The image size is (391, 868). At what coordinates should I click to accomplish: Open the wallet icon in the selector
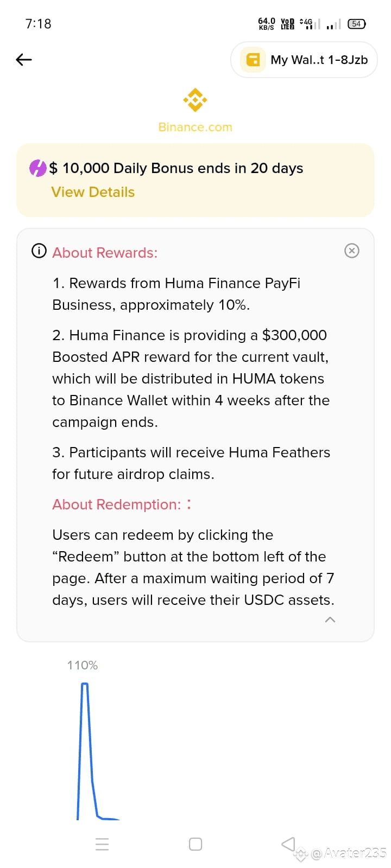253,60
